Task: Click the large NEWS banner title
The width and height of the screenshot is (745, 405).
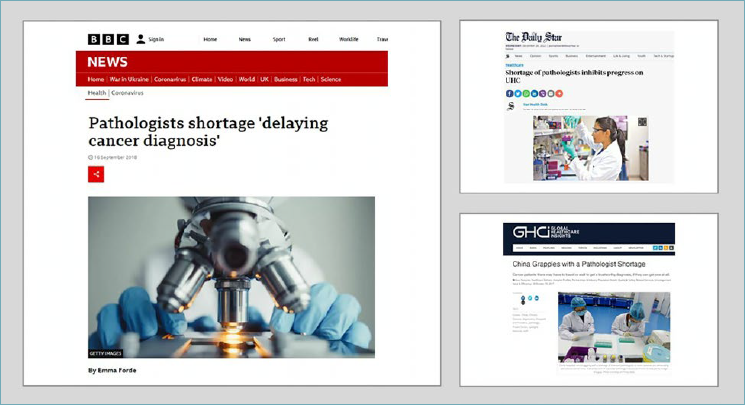Action: pos(107,62)
